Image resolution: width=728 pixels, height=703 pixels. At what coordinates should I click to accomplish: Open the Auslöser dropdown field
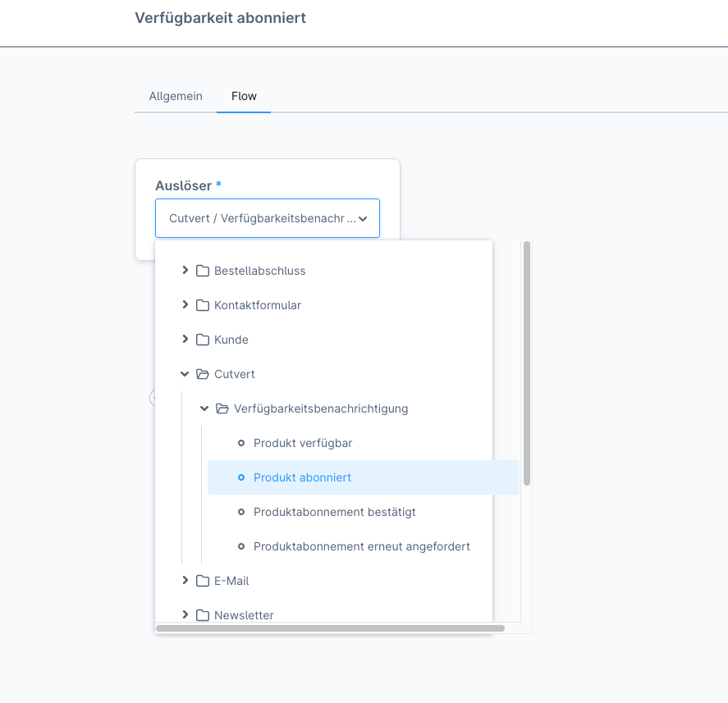[x=267, y=218]
